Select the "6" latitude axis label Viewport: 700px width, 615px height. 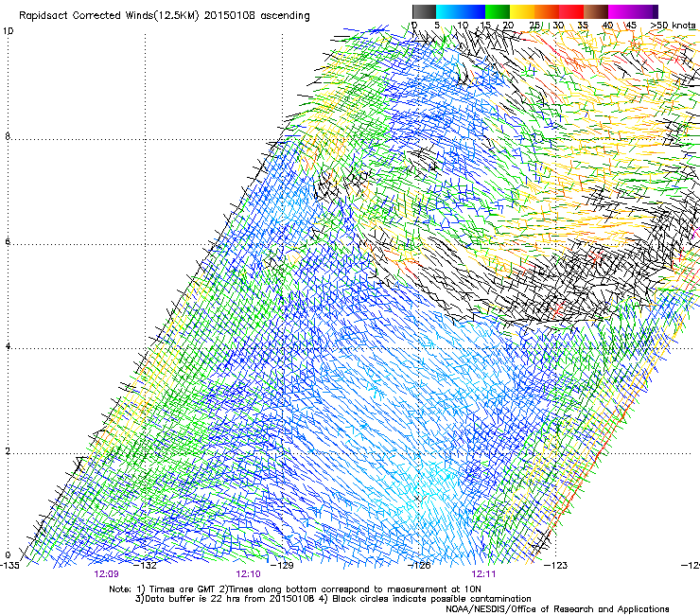8,241
